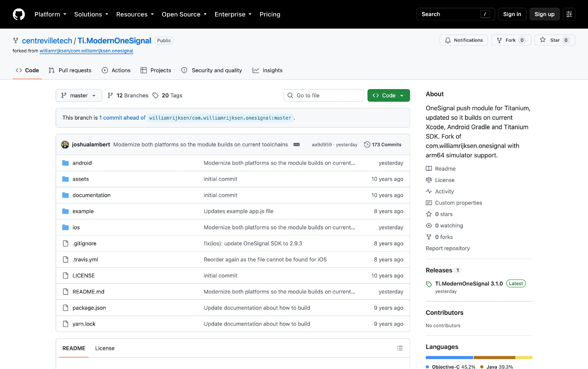Select the README tab below file list
This screenshot has height=369, width=588.
[74, 348]
